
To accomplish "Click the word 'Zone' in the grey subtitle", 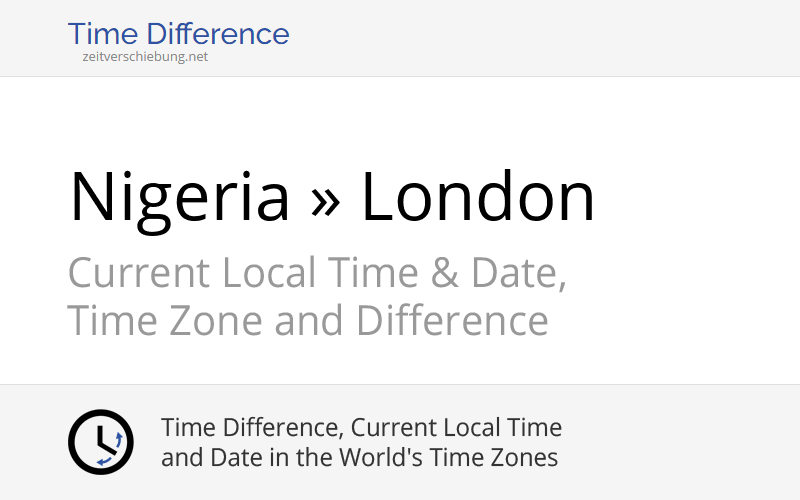I will pos(206,321).
